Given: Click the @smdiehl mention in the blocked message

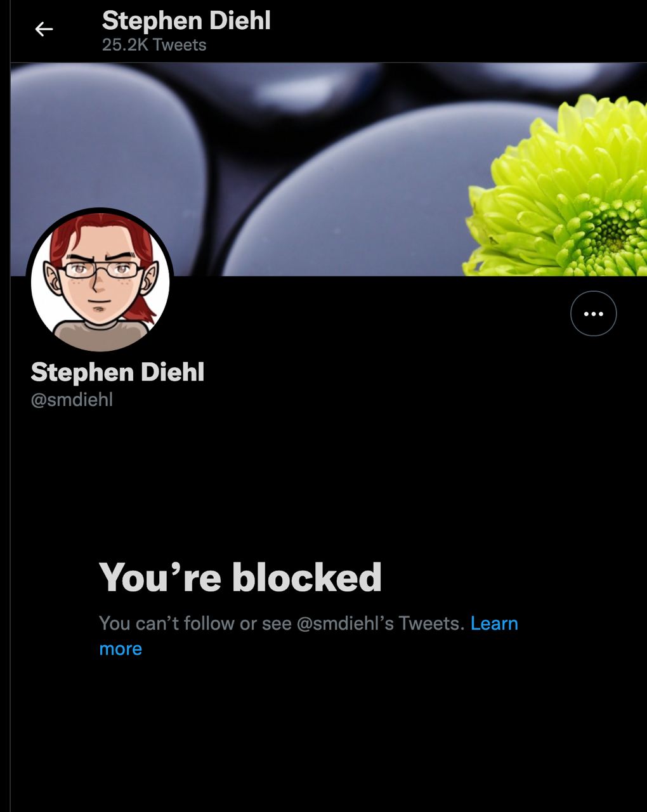Looking at the screenshot, I should (x=345, y=623).
